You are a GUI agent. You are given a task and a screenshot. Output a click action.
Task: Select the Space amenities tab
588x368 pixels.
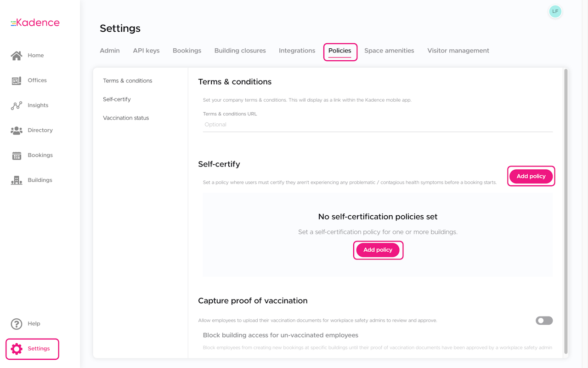[x=389, y=51]
